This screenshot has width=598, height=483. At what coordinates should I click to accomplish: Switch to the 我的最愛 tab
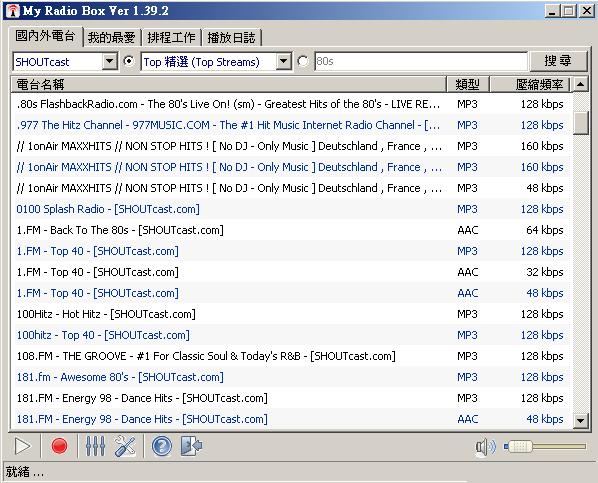pyautogui.click(x=111, y=37)
